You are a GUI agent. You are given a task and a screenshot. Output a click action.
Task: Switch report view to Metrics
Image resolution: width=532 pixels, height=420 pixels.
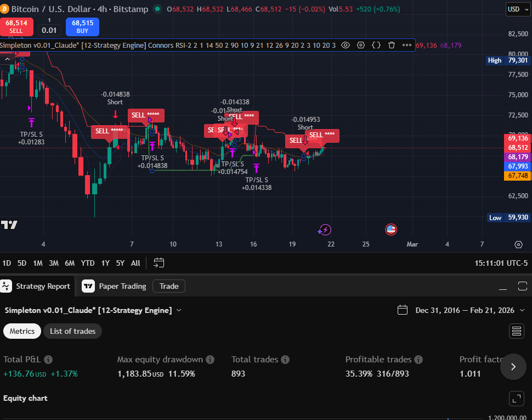[x=22, y=331]
